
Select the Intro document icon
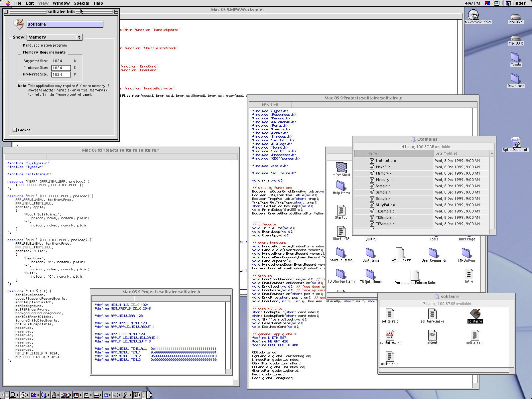click(x=468, y=274)
